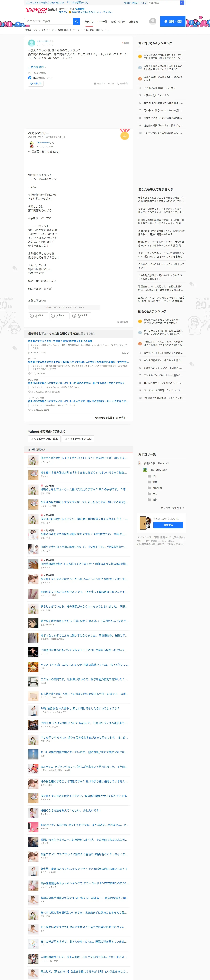Click the rank 1 medal in category ranking

[x=140, y=56]
